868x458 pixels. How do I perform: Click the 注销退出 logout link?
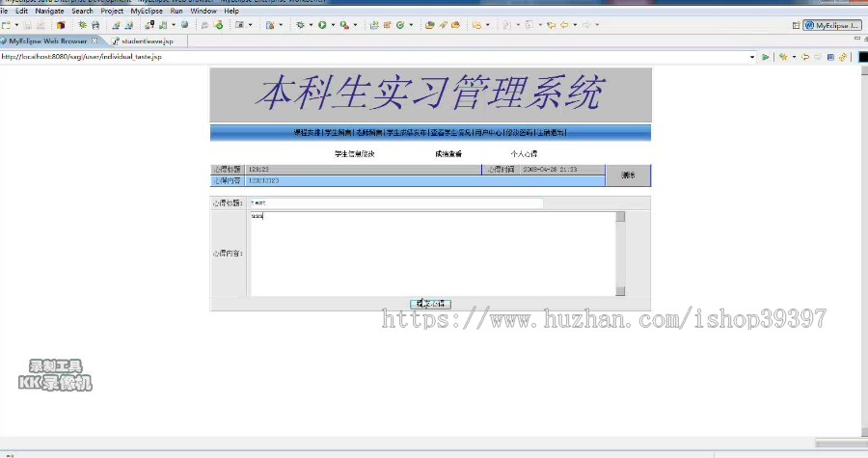point(551,132)
